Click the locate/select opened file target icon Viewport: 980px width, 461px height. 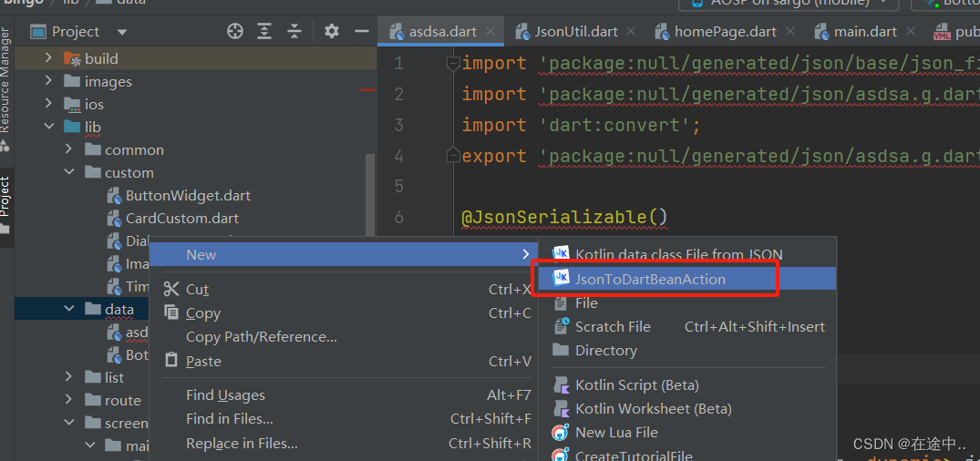click(x=235, y=31)
